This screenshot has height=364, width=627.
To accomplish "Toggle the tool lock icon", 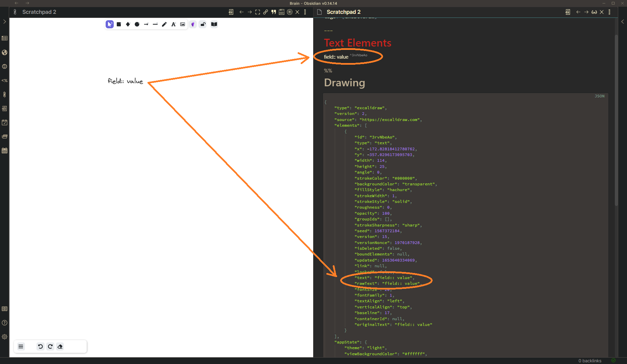I will pos(203,24).
